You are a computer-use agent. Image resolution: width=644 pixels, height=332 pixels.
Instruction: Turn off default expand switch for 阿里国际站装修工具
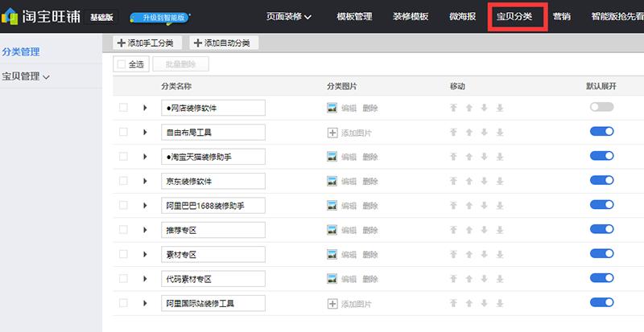[601, 304]
